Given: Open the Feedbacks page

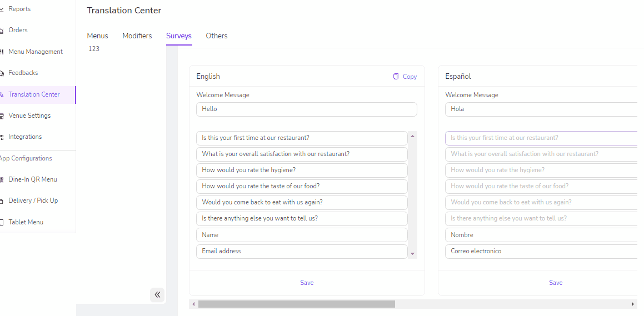Looking at the screenshot, I should (x=23, y=73).
